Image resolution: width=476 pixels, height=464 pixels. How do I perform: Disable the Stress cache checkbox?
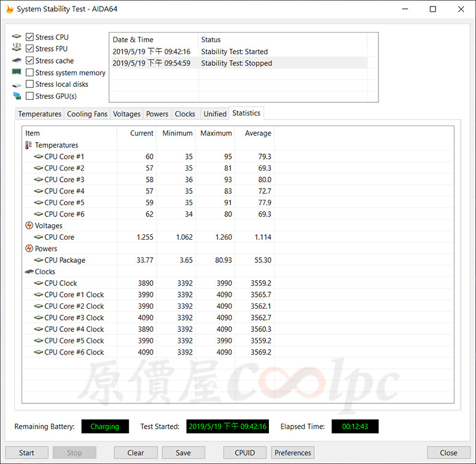coord(30,61)
